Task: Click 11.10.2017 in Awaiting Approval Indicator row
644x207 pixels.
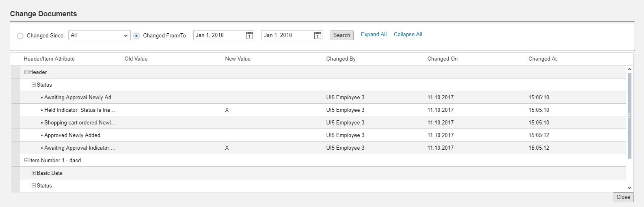Action: click(x=440, y=148)
